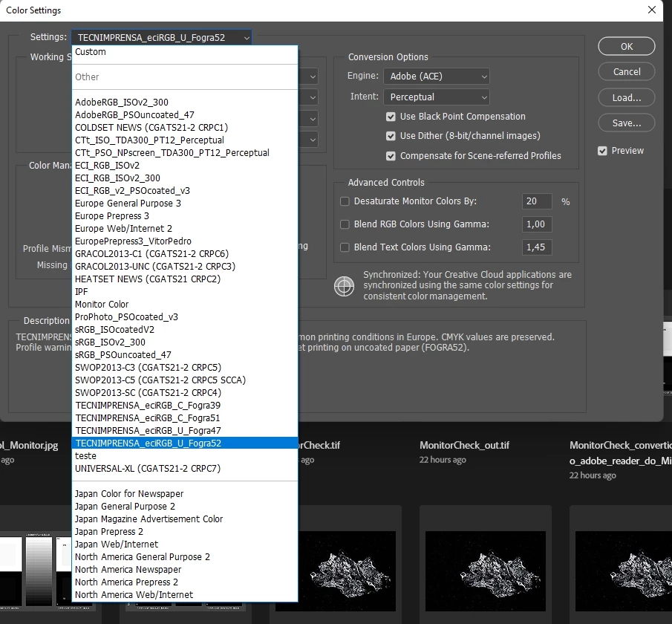Select SWOP2013-SC (CGATS21-2 CRPC4)
This screenshot has height=624, width=672.
pyautogui.click(x=185, y=393)
